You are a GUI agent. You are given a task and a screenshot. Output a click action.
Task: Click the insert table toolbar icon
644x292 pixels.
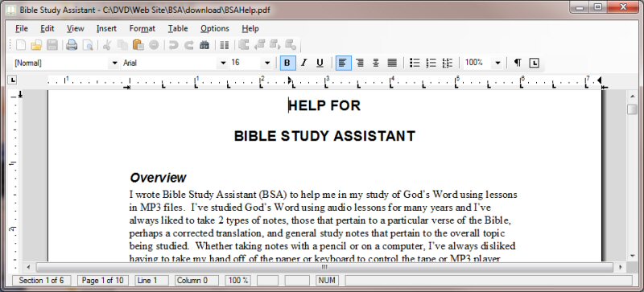[x=244, y=45]
